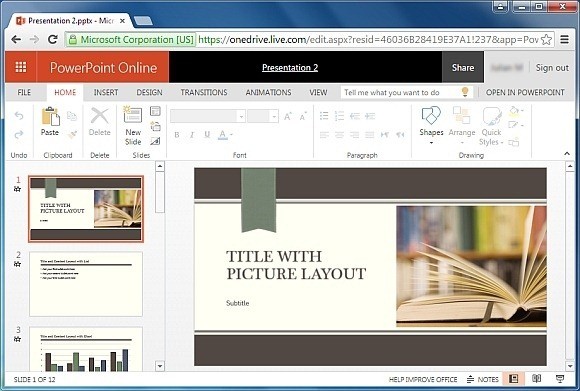Click the Share button
The height and width of the screenshot is (391, 580).
pyautogui.click(x=463, y=67)
